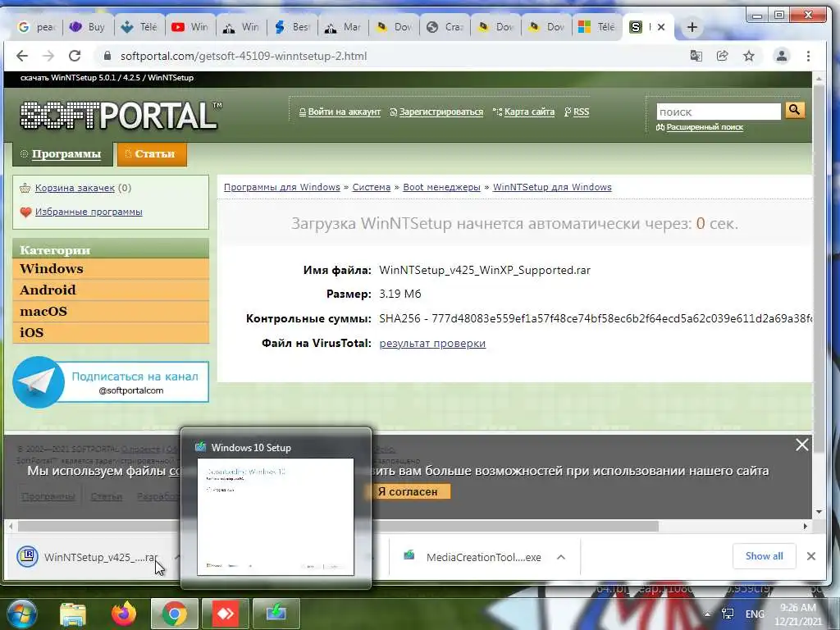Open the Chrome three-dot menu
Screen dimensions: 840x630
[808, 56]
